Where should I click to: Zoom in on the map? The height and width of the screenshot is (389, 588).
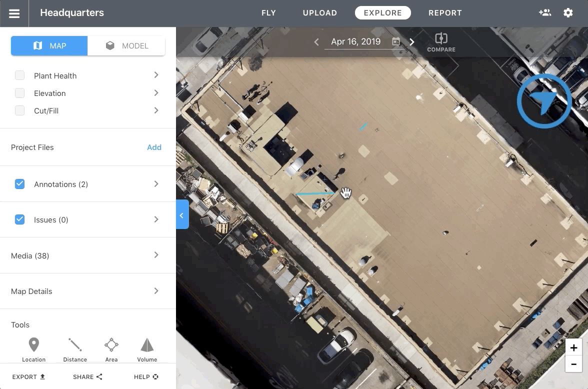coord(574,347)
